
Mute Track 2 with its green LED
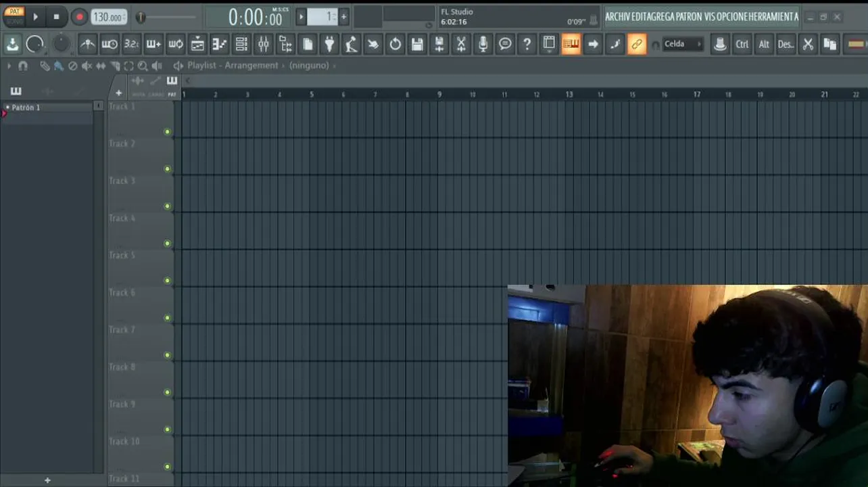pos(168,169)
